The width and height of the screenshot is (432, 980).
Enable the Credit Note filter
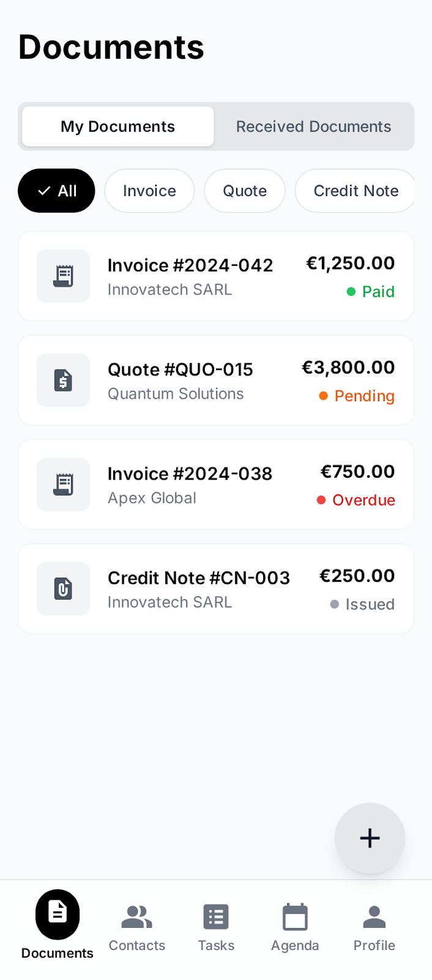[x=355, y=190]
